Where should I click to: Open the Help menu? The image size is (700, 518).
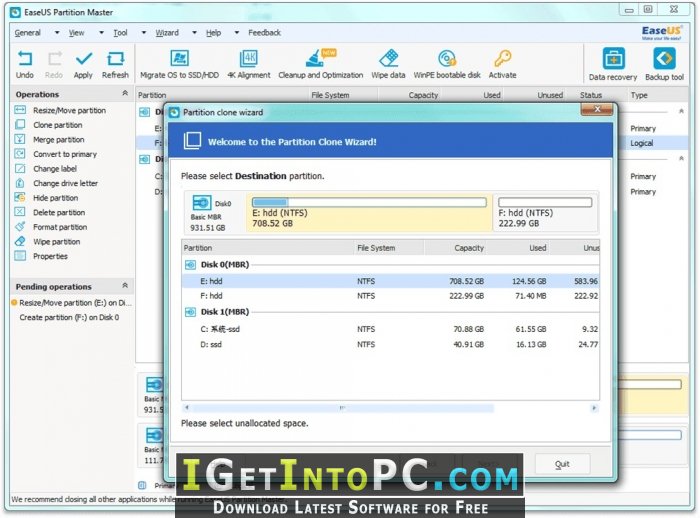(x=213, y=33)
